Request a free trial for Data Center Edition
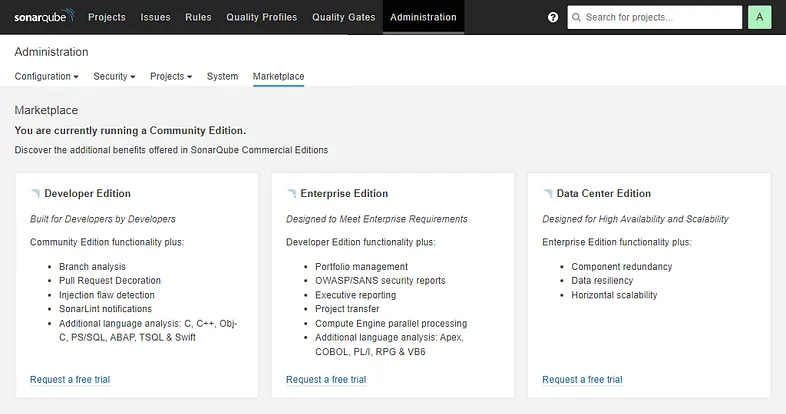This screenshot has width=786, height=414. 582,379
